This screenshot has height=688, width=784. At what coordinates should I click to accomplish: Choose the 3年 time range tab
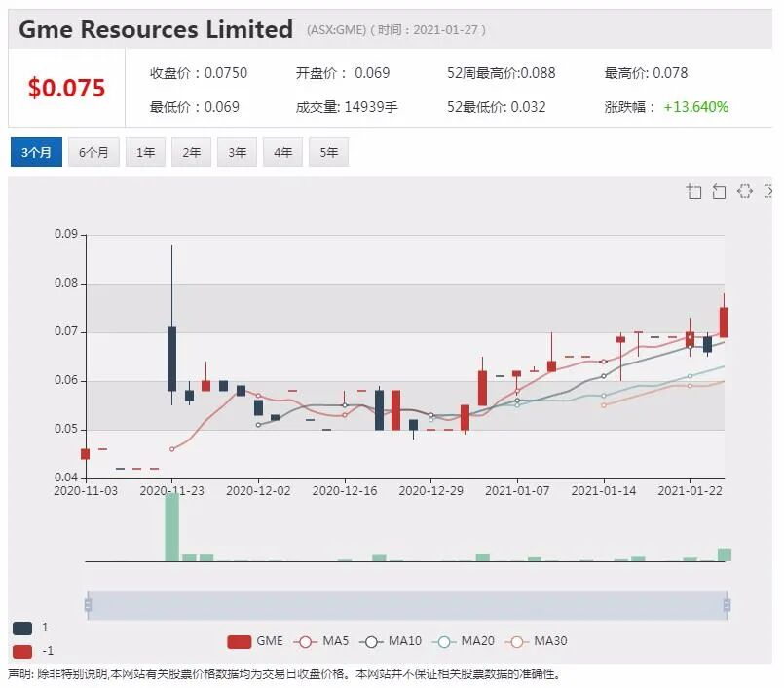pos(237,152)
